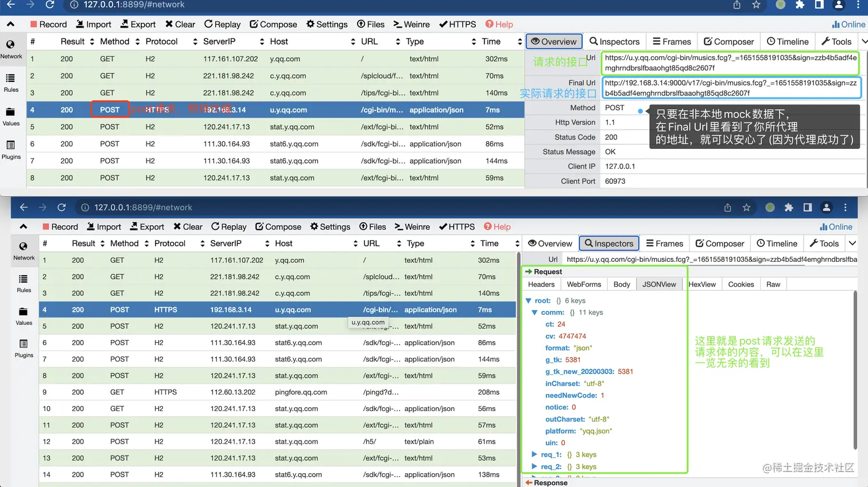868x487 pixels.
Task: Expand req_2 node in JSON view
Action: (534, 466)
